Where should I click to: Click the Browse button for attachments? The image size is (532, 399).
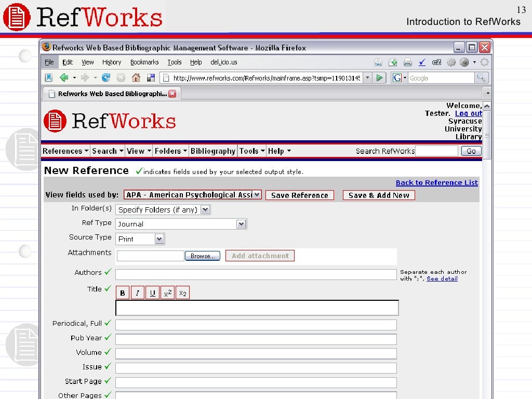coord(203,256)
